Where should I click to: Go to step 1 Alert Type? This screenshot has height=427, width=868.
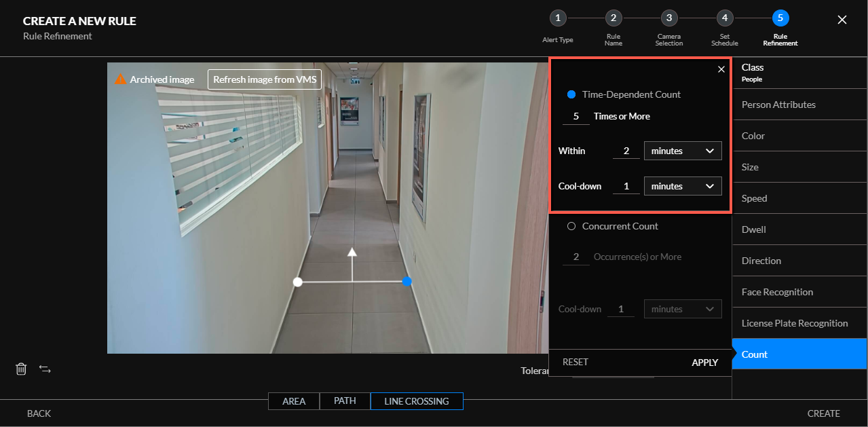tap(557, 18)
